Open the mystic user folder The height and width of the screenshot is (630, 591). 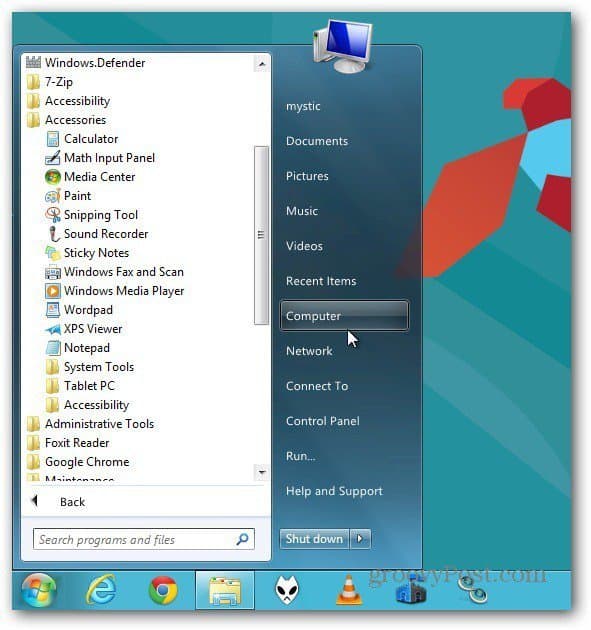(x=303, y=106)
